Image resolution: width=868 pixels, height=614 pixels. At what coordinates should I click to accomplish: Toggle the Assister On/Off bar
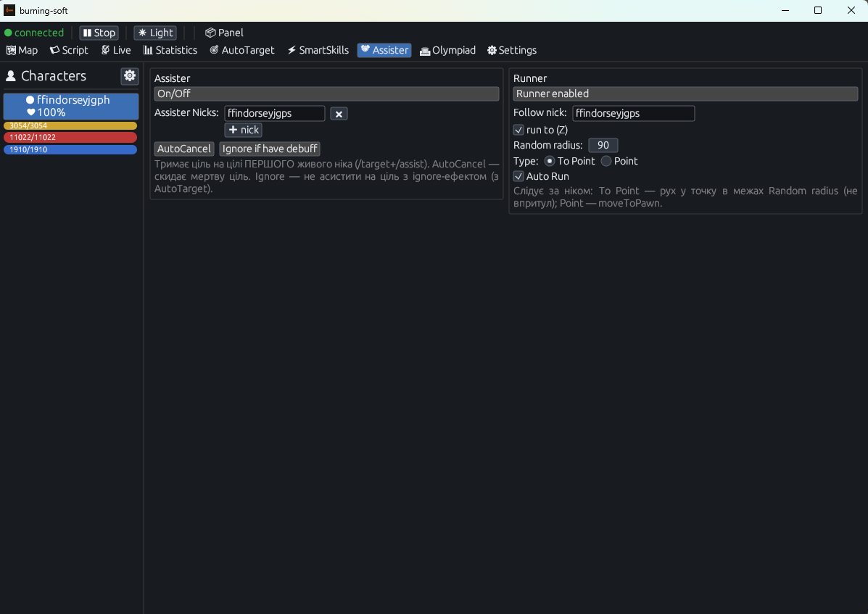click(326, 94)
